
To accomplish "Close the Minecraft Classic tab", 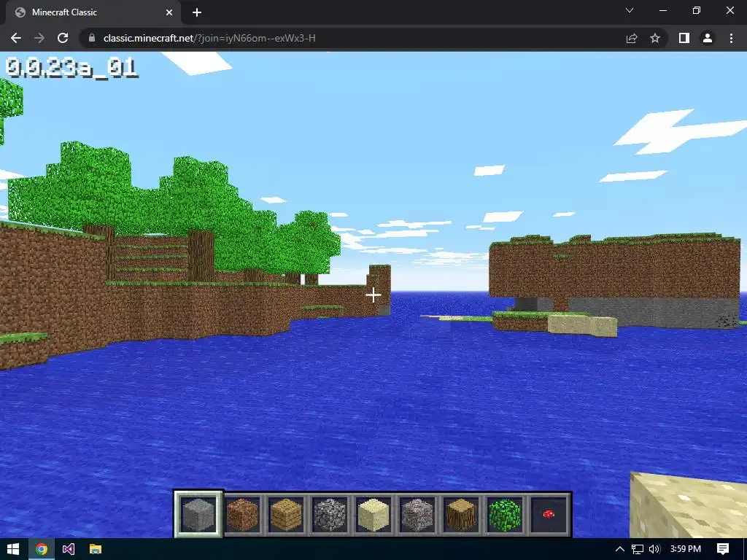I will coord(169,12).
